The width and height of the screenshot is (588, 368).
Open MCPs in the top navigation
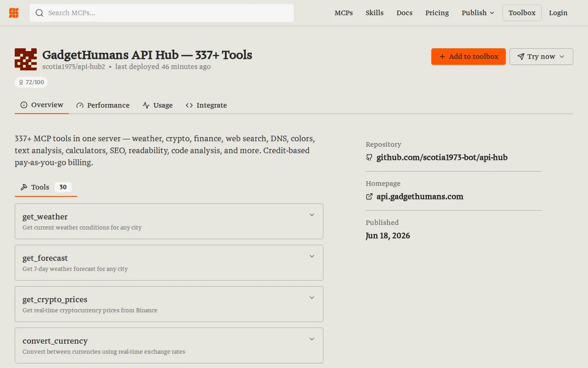(x=344, y=13)
